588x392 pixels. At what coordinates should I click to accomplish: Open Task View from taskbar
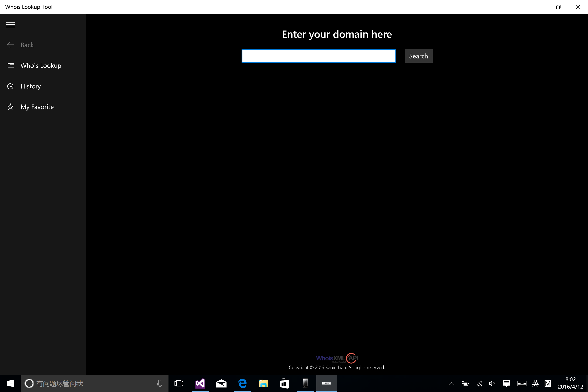(x=179, y=383)
